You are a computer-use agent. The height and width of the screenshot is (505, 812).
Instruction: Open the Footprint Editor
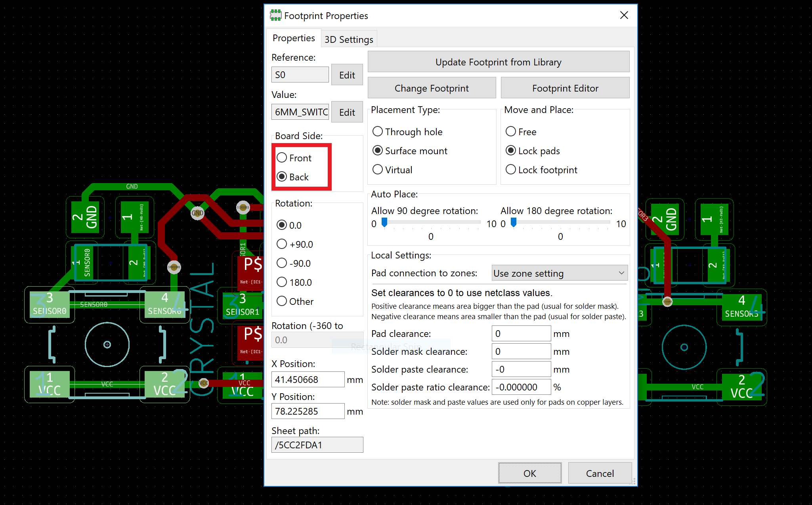(x=565, y=88)
